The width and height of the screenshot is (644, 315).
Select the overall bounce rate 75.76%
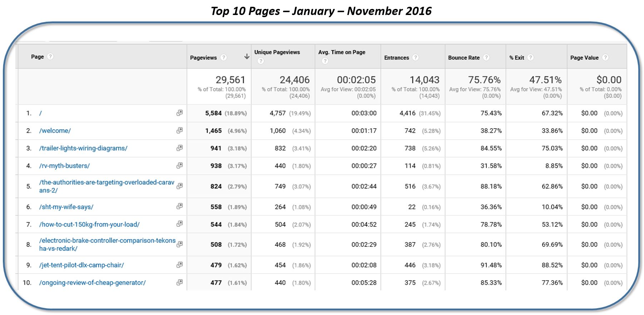[x=484, y=80]
